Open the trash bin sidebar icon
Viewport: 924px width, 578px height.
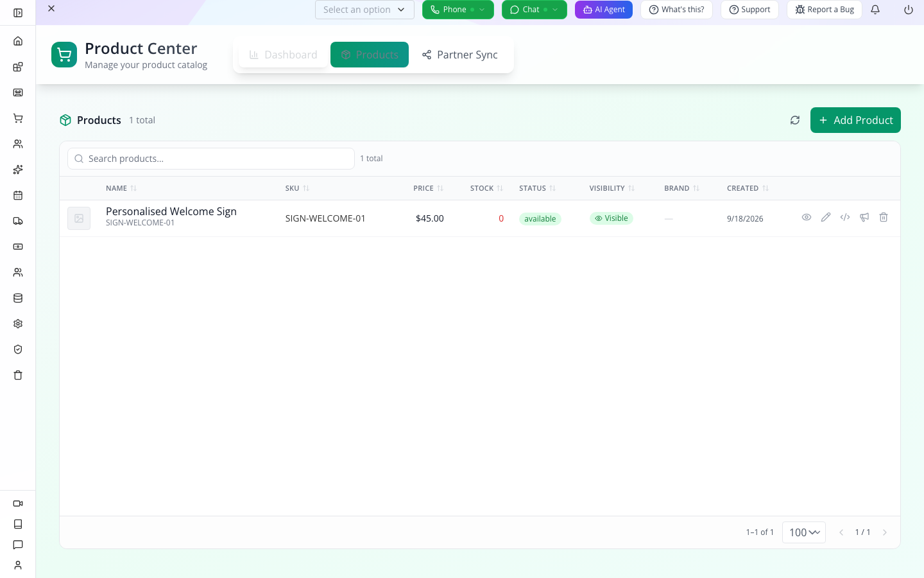[18, 375]
